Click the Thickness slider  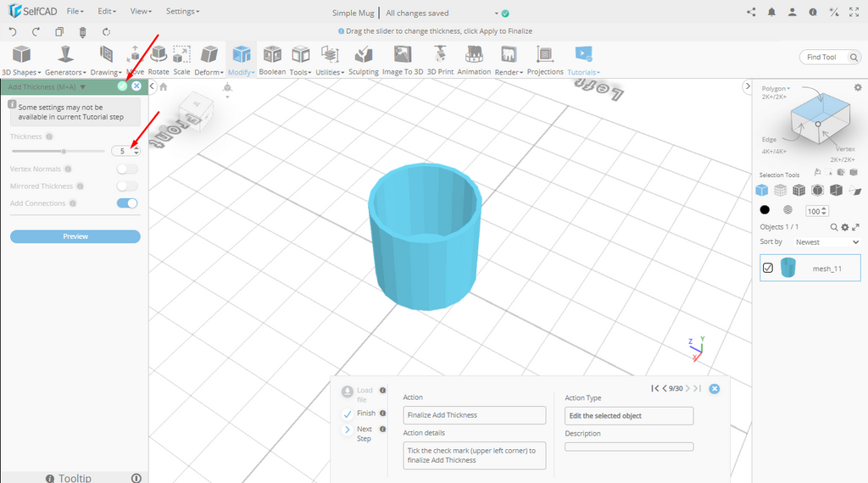tap(58, 151)
